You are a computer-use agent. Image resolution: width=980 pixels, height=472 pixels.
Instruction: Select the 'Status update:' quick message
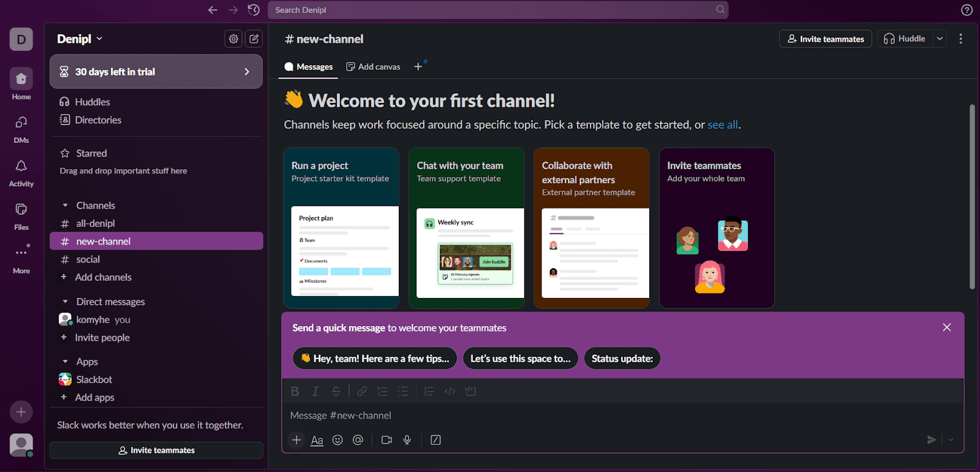tap(622, 359)
